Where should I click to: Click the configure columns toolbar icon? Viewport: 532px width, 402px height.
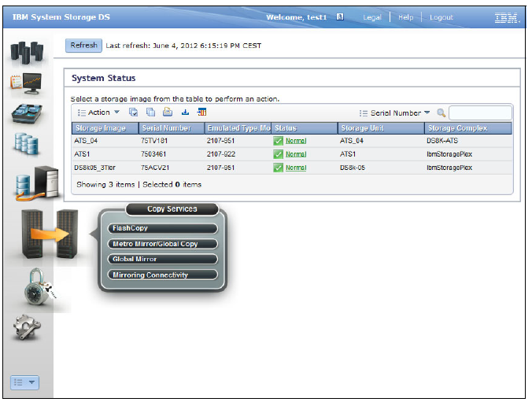pos(202,112)
